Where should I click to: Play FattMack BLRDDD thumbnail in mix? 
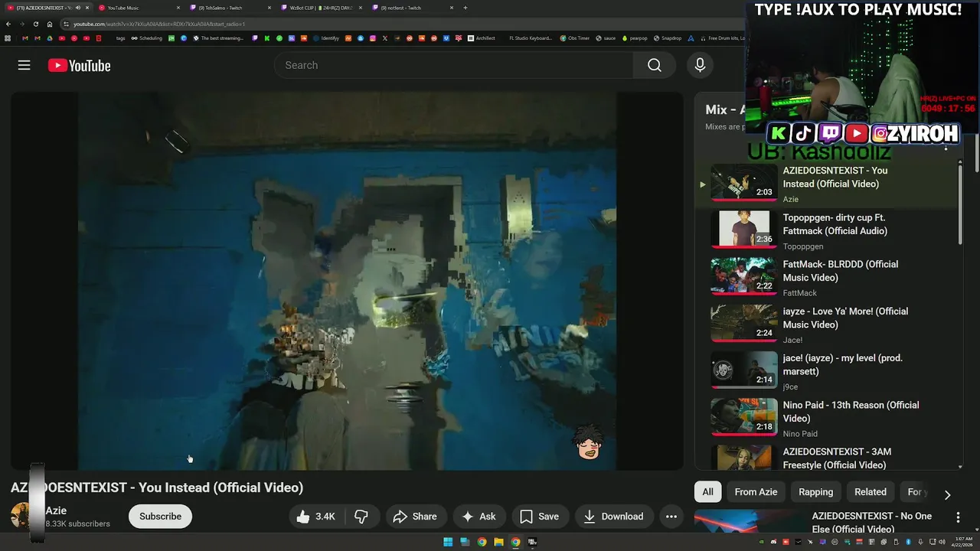(743, 276)
